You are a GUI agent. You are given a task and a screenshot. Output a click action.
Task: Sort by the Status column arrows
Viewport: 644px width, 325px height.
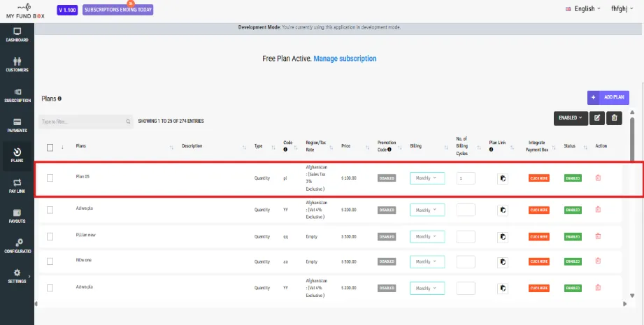585,147
